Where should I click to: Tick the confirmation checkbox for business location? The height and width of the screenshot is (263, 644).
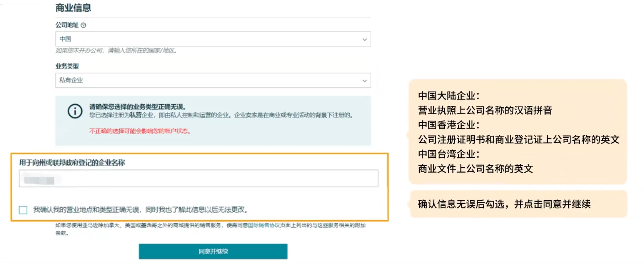point(23,210)
